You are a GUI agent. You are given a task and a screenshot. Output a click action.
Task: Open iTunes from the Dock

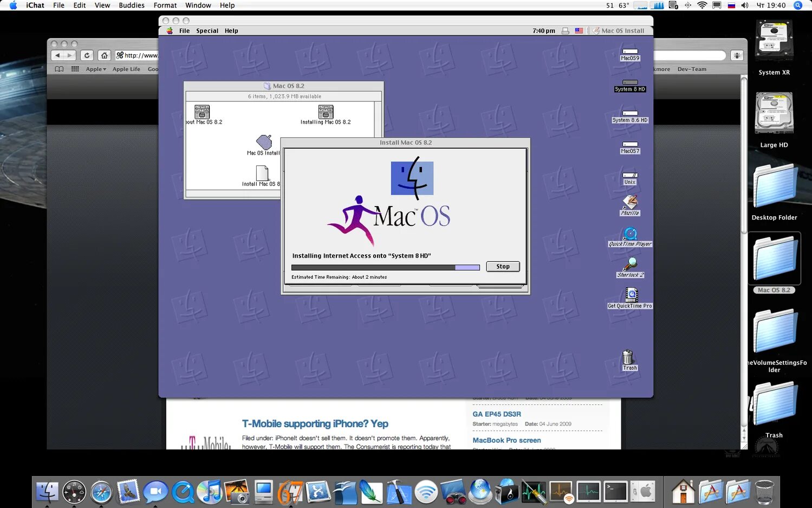(210, 492)
